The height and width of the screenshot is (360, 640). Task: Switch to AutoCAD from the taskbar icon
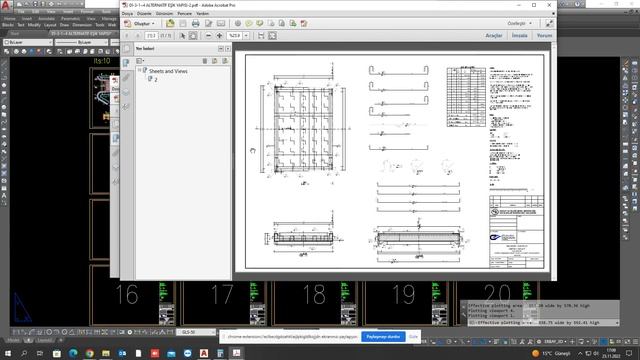[x=204, y=353]
